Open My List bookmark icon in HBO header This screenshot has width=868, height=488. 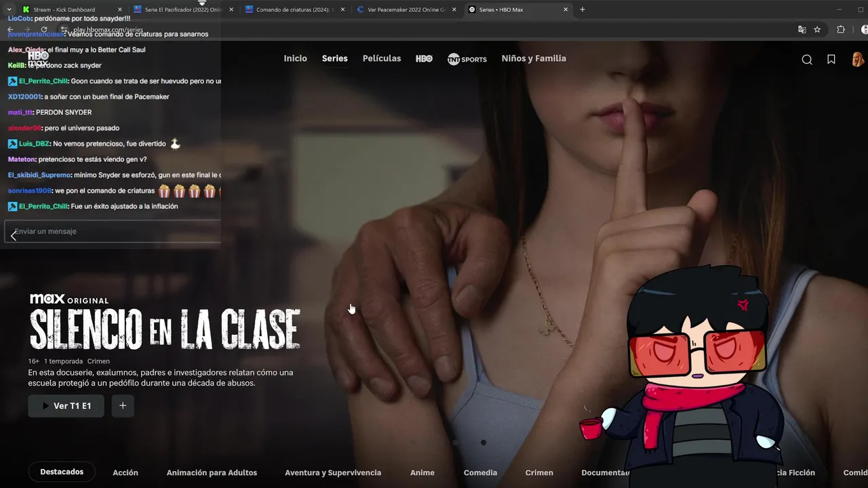[831, 60]
